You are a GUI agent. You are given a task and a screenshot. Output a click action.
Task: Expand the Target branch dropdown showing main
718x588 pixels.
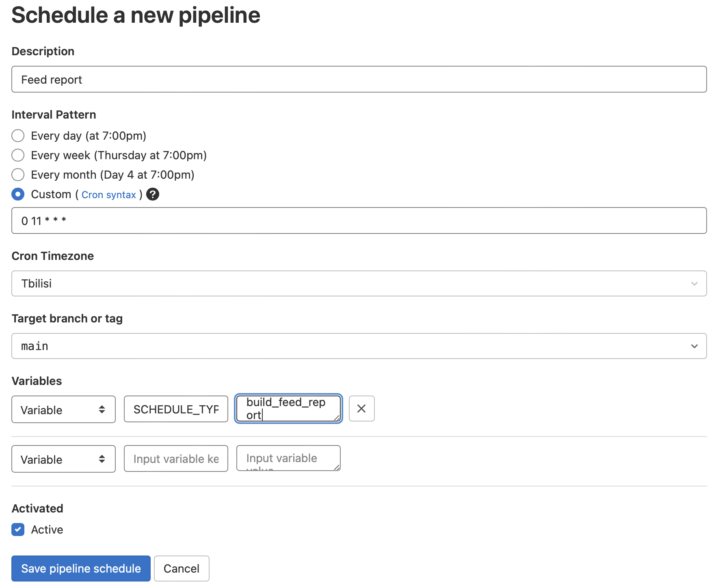(359, 346)
